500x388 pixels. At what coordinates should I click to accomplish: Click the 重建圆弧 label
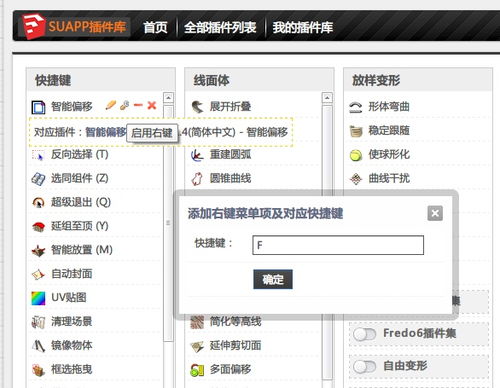(230, 155)
